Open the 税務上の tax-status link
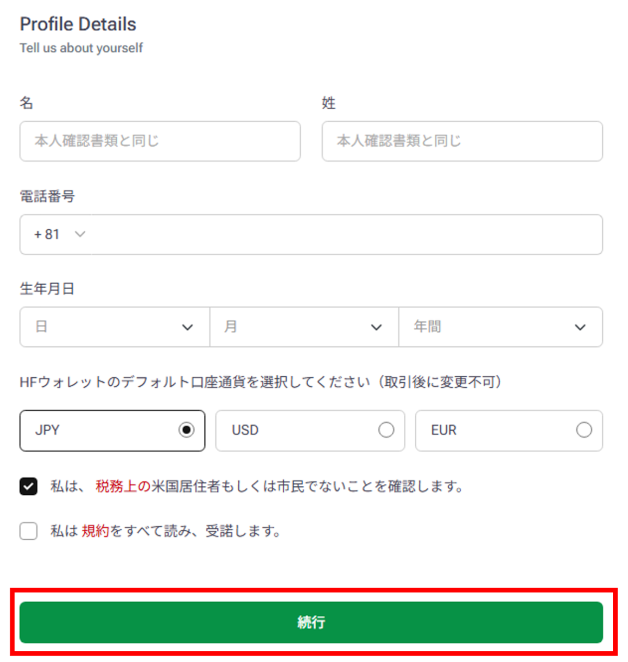 pos(123,486)
